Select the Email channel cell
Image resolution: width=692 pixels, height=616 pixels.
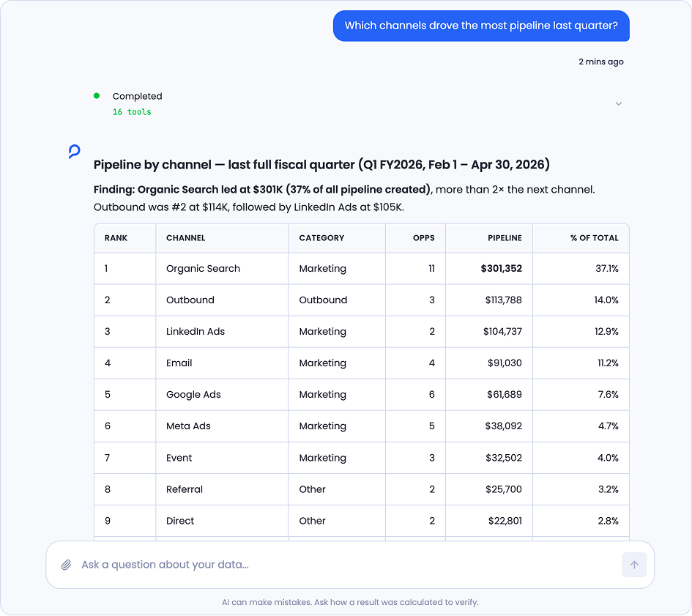[x=222, y=363]
